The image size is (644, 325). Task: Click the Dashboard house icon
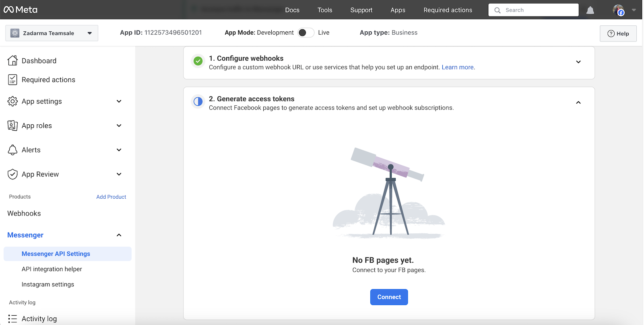[12, 61]
